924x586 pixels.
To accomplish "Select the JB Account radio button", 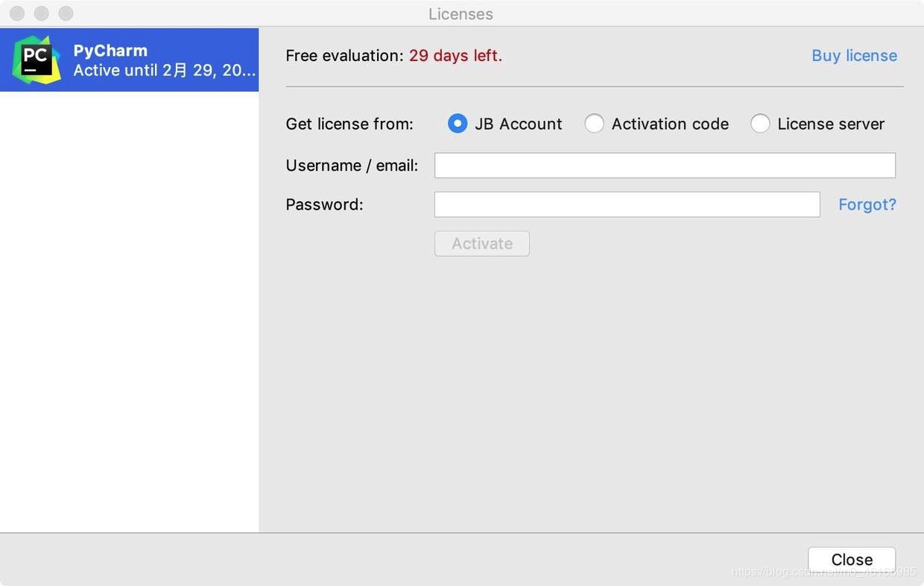I will 458,124.
